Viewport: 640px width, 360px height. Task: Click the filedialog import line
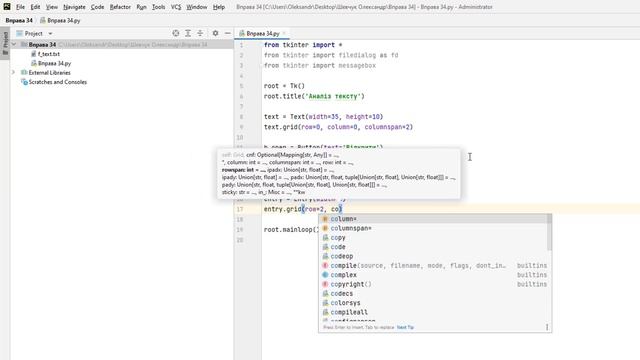pyautogui.click(x=331, y=55)
